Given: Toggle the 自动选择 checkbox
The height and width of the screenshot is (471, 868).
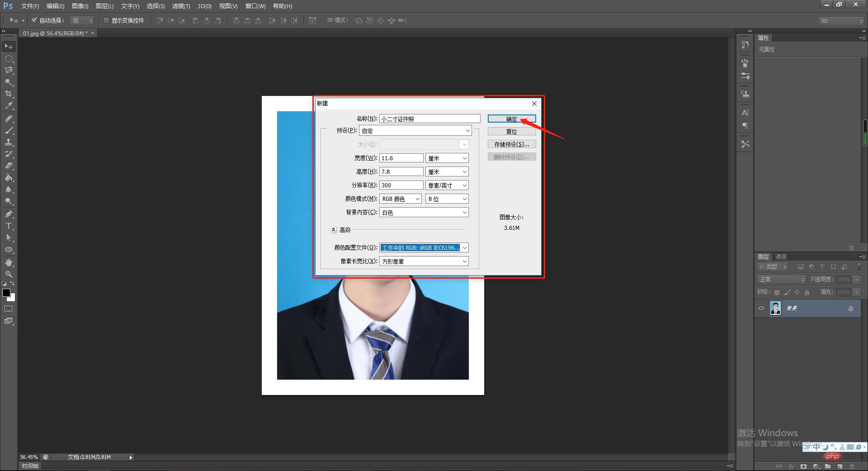Looking at the screenshot, I should pos(34,20).
